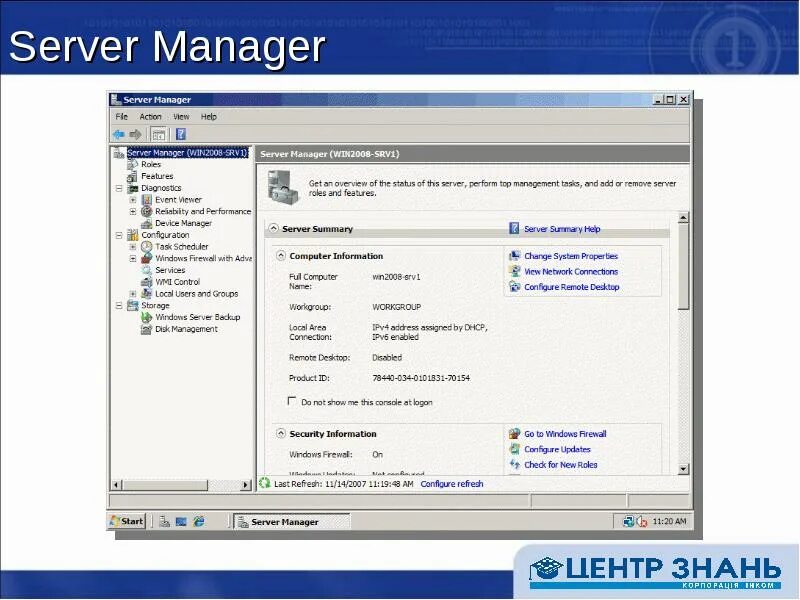Click Change System Properties link
This screenshot has width=800, height=600.
point(571,256)
